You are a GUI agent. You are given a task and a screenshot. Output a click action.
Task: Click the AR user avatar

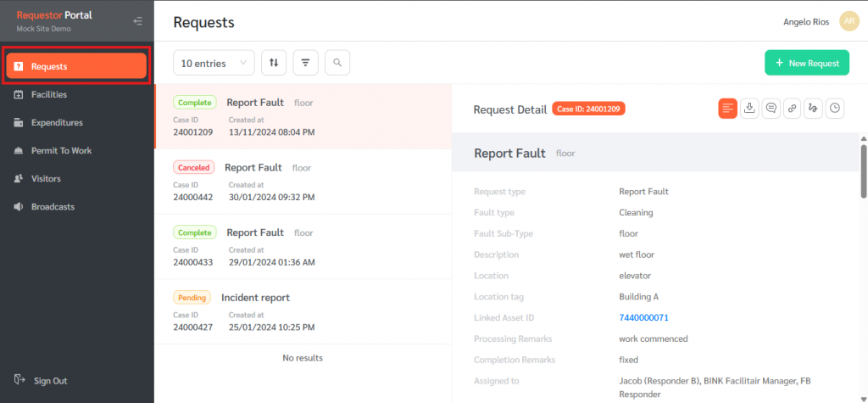[849, 21]
